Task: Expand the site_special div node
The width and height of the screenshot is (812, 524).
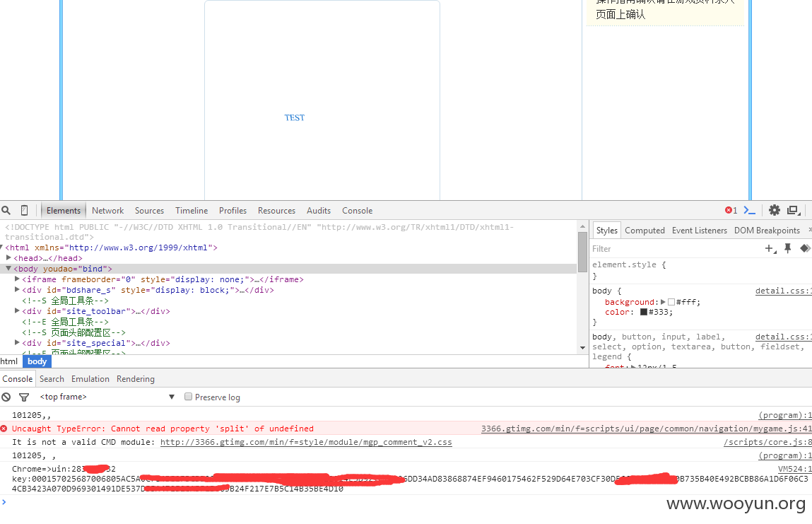Action: point(17,342)
